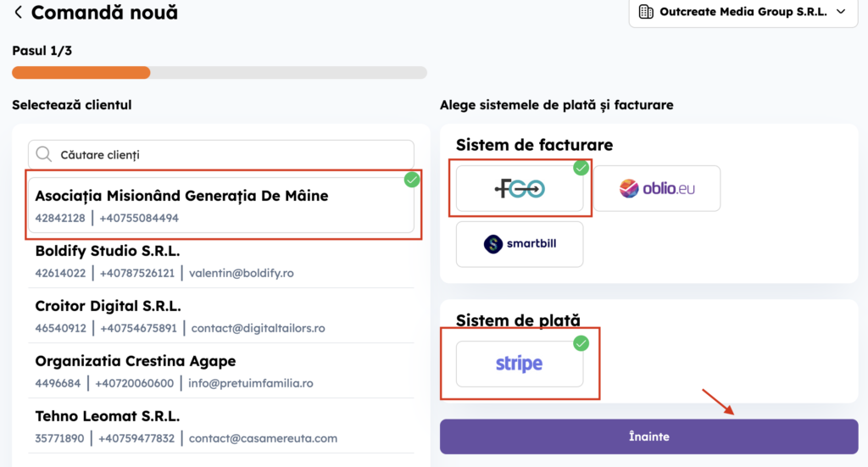Select the FGO invoicing system logo
Image resolution: width=868 pixels, height=467 pixels.
click(520, 189)
